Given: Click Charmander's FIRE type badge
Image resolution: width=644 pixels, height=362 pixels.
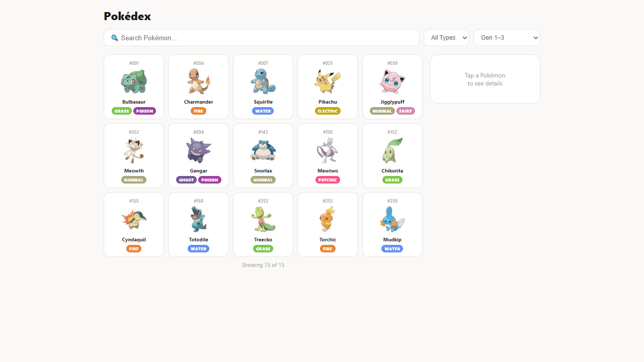Looking at the screenshot, I should [x=198, y=111].
